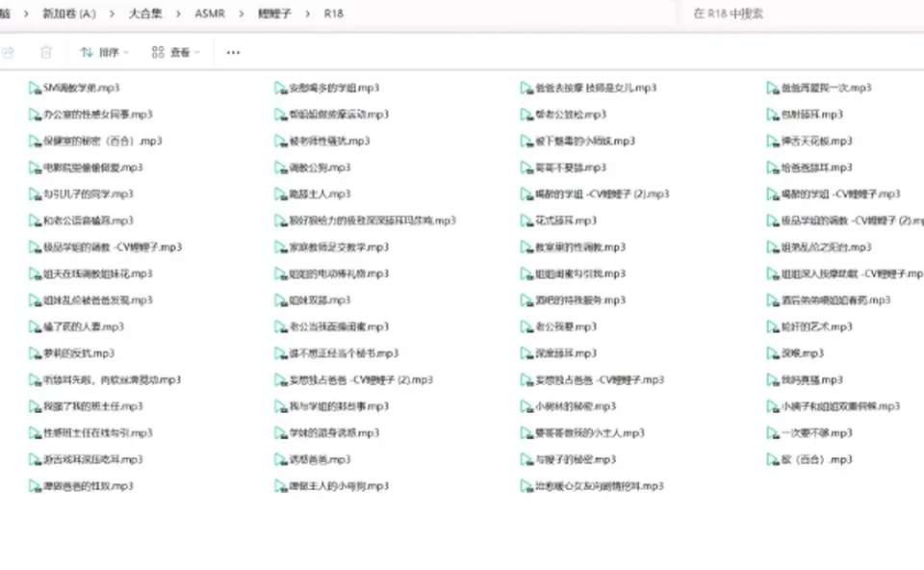Click the share icon in the toolbar

[8, 52]
